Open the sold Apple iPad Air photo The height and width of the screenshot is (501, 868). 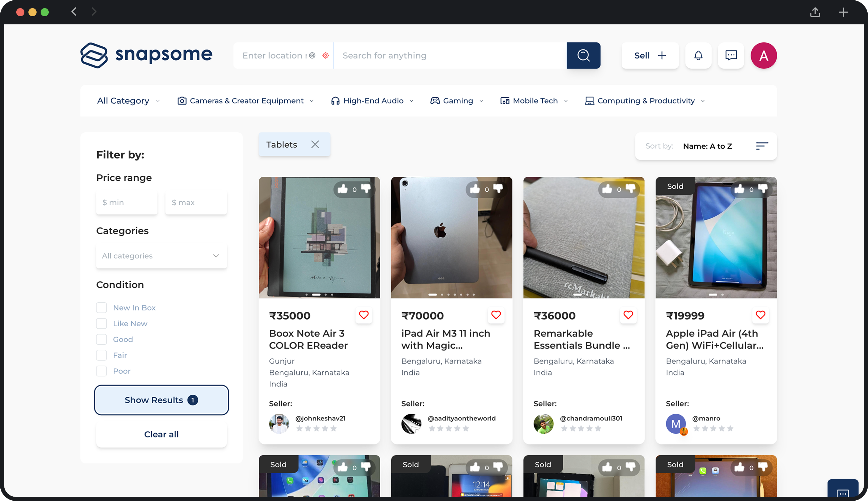[716, 237]
